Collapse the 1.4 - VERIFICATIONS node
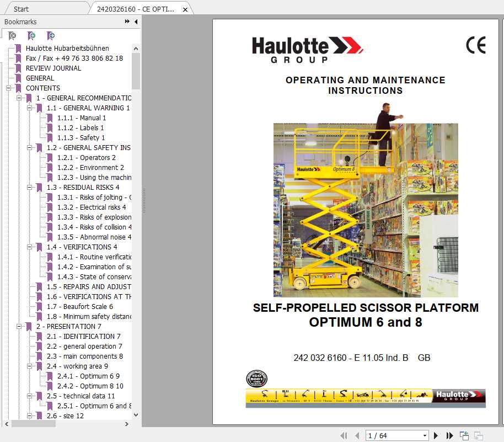 tap(30, 247)
